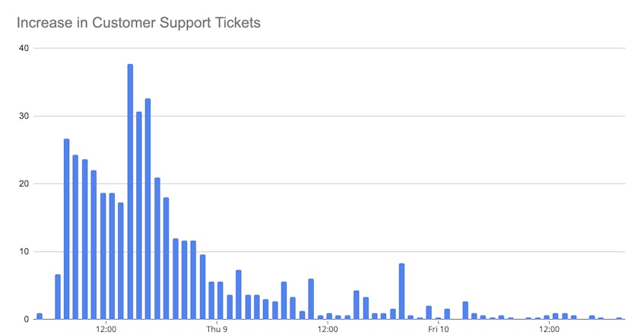Select the first small bar at chart start
Image resolution: width=644 pixels, height=335 pixels.
click(x=40, y=317)
